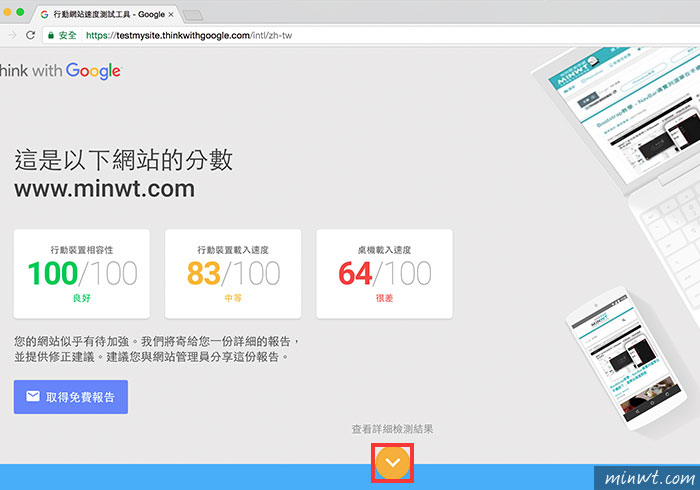Reload the page with the refresh icon
Viewport: 700px width, 490px height.
pos(30,35)
